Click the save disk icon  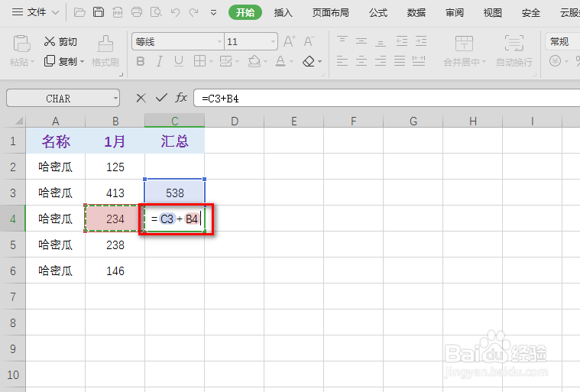[x=99, y=12]
